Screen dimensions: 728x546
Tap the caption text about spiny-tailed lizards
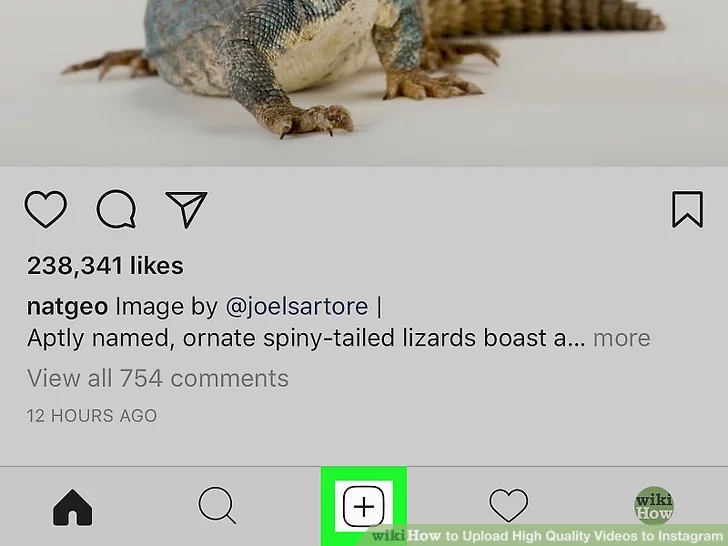306,338
